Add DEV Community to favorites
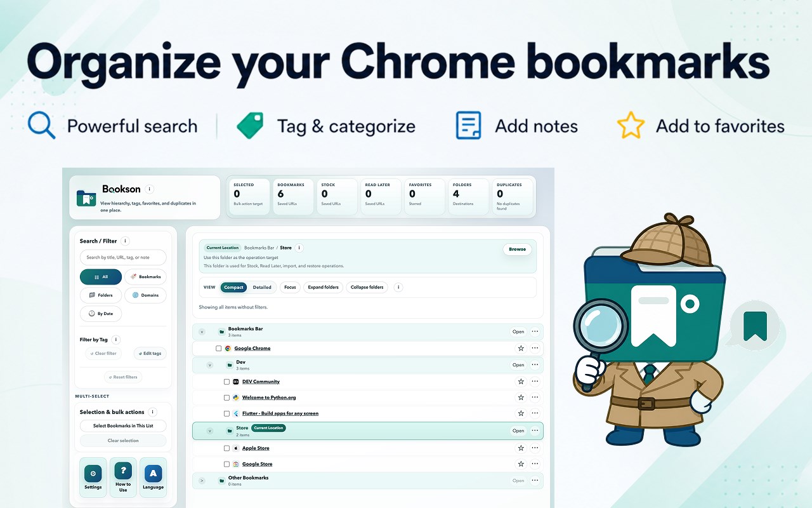This screenshot has width=812, height=508. pyautogui.click(x=521, y=382)
